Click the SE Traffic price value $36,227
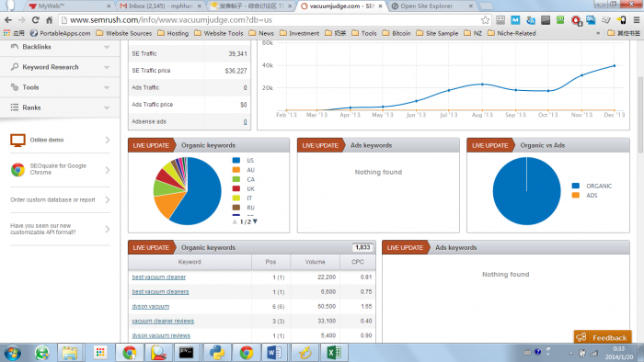This screenshot has width=644, height=362. coord(236,71)
